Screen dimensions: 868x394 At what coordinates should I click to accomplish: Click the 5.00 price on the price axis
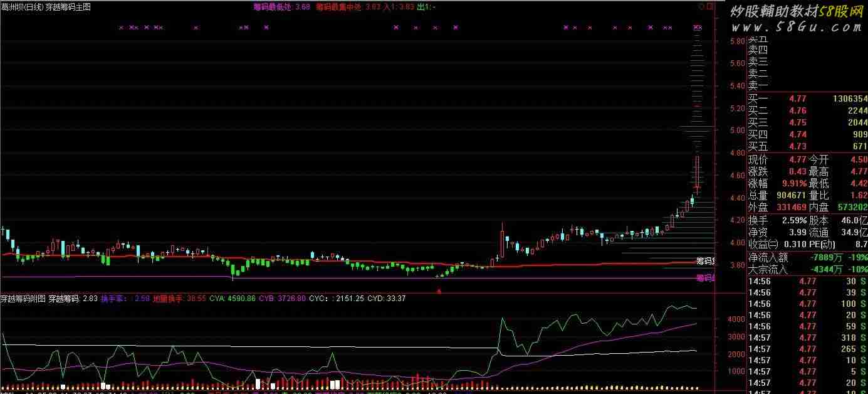737,130
